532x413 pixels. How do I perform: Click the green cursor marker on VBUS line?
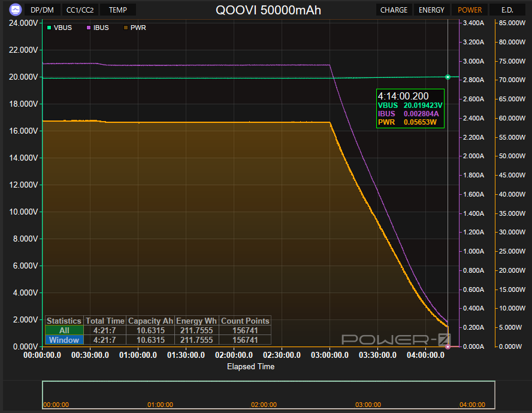pos(448,77)
